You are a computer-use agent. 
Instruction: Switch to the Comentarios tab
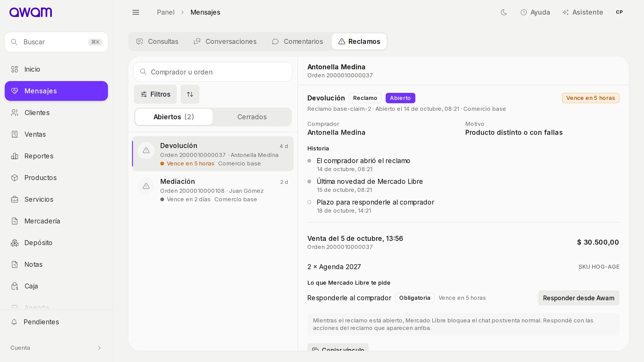click(297, 41)
